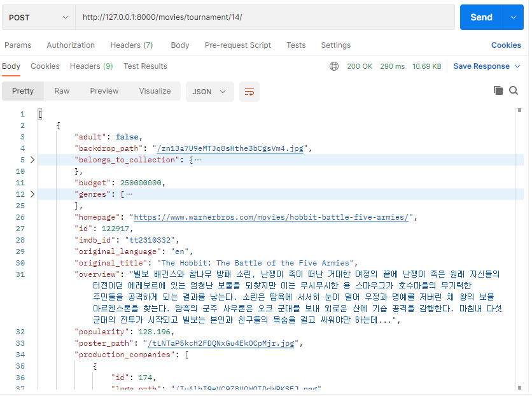The height and width of the screenshot is (396, 532).
Task: Open the JSON format dropdown
Action: pyautogui.click(x=209, y=92)
